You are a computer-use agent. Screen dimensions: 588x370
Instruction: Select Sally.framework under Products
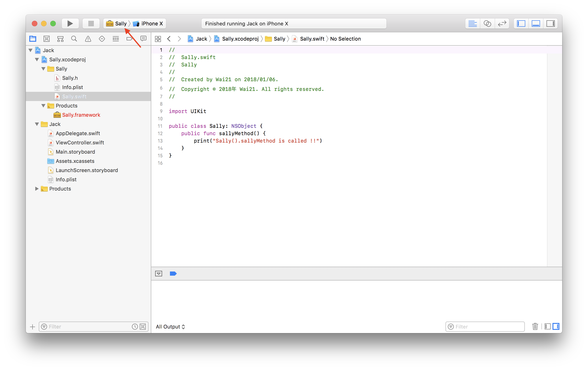click(81, 115)
